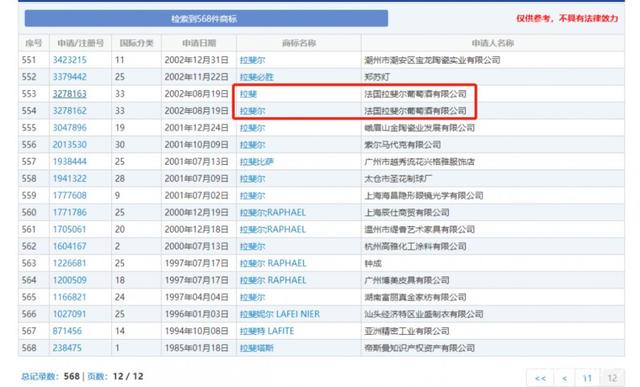Open application number 1941322
The height and width of the screenshot is (387, 640).
(x=69, y=178)
